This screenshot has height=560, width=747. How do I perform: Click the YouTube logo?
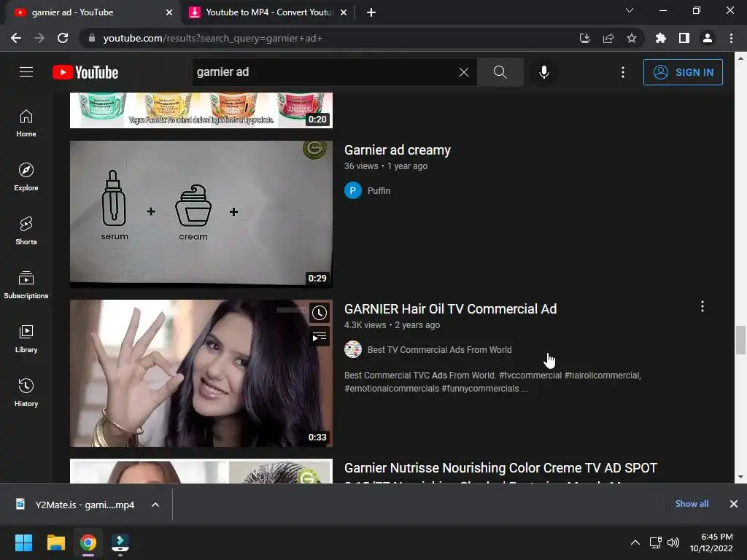coord(85,72)
